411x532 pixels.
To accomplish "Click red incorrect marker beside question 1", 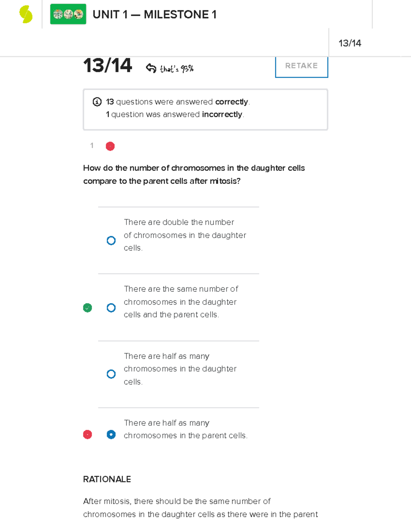I will [x=110, y=146].
